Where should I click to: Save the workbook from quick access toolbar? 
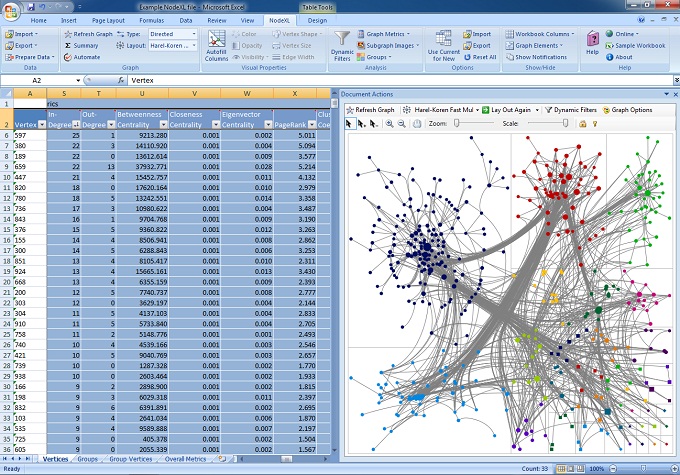click(31, 7)
